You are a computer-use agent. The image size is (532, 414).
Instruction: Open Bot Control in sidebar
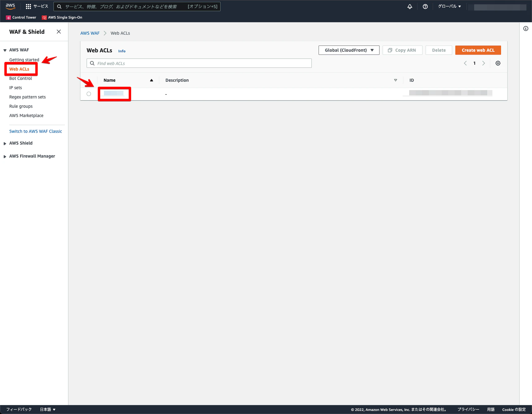20,78
